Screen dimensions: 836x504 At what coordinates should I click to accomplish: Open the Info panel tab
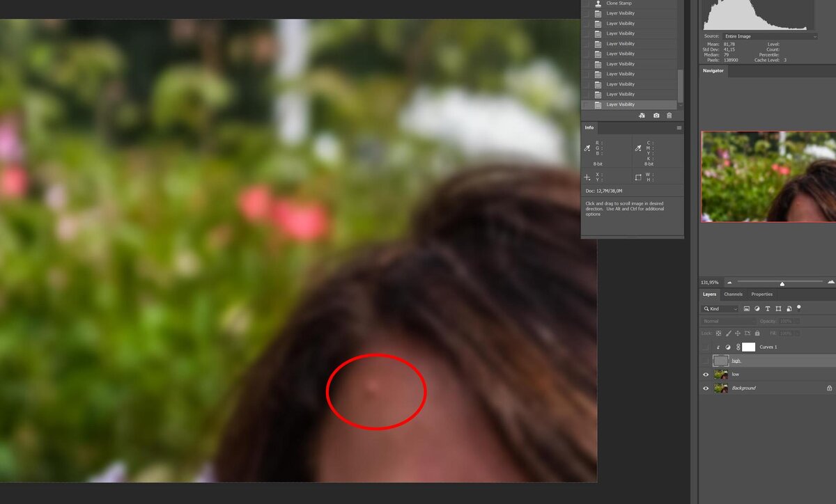click(x=589, y=128)
